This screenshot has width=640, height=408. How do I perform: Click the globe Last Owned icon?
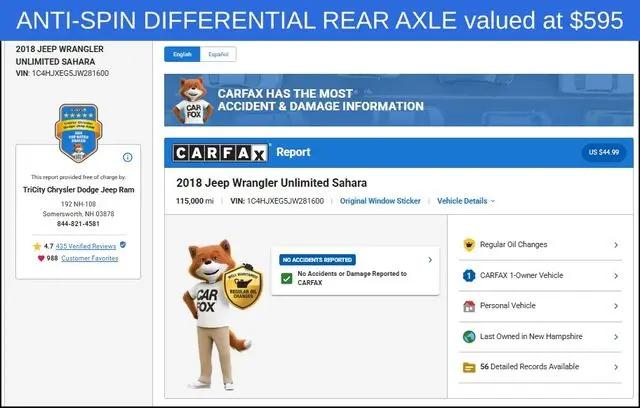[469, 337]
